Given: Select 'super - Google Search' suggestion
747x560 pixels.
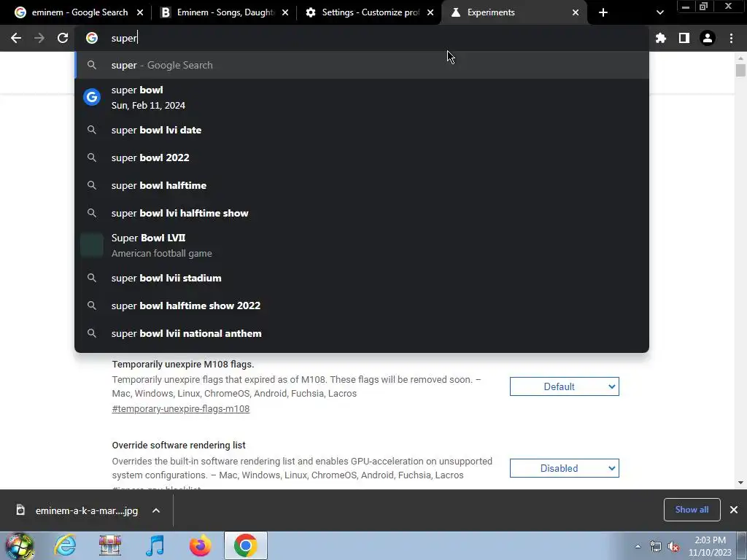Looking at the screenshot, I should click(362, 65).
